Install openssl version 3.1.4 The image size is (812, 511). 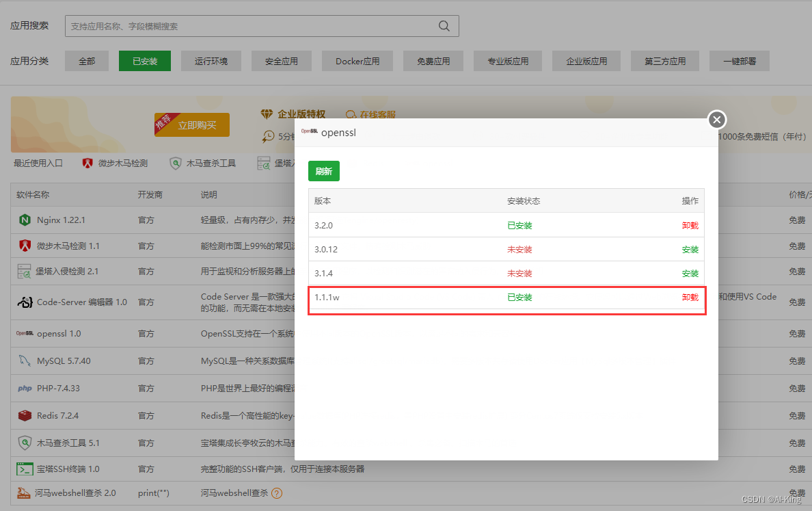click(690, 273)
